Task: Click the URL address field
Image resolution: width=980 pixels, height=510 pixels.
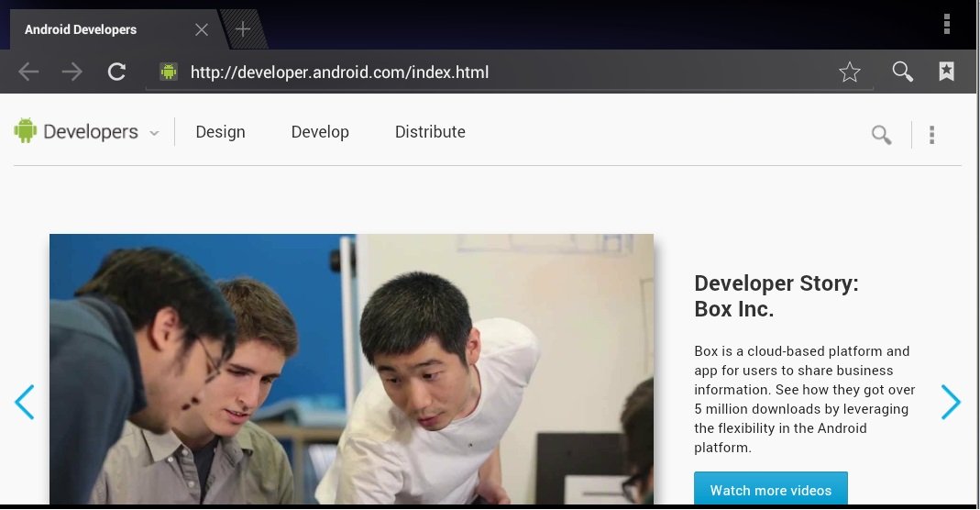Action: pos(508,72)
